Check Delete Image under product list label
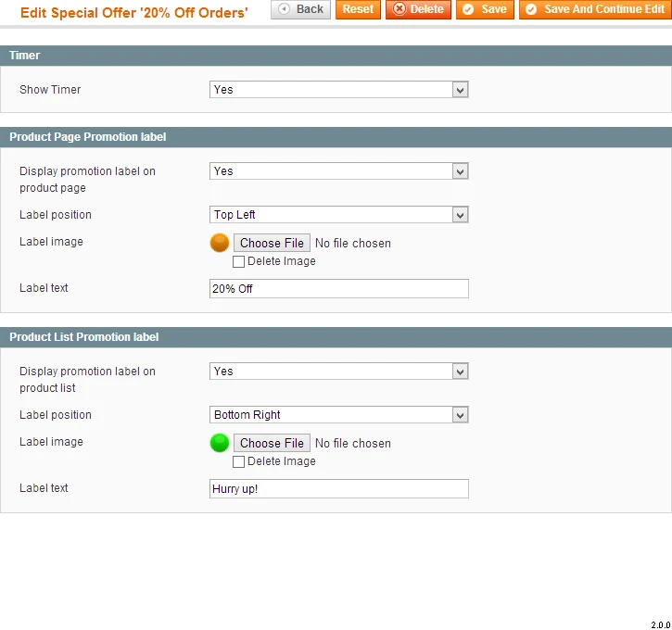Viewport: 672px width, 630px height. coord(239,462)
